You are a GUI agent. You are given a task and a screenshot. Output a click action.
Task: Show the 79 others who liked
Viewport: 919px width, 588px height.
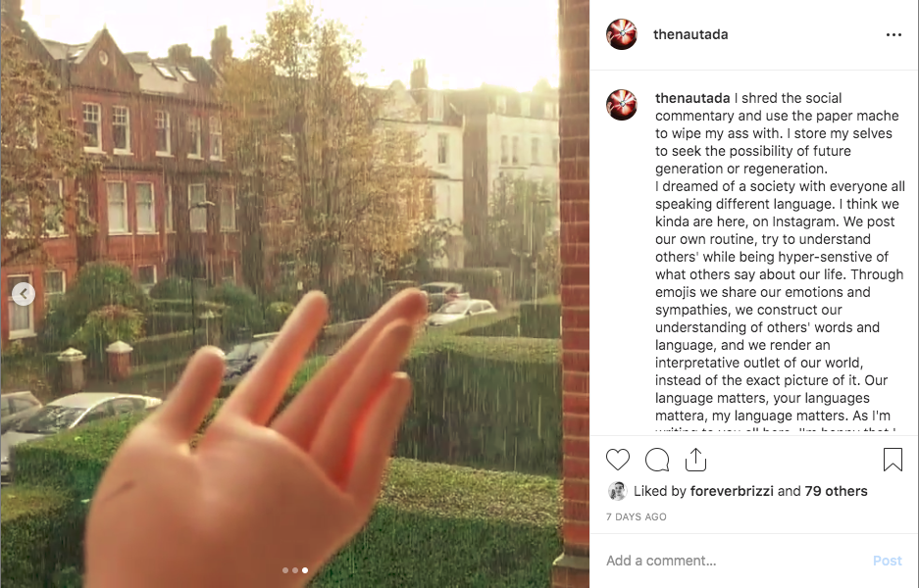836,491
